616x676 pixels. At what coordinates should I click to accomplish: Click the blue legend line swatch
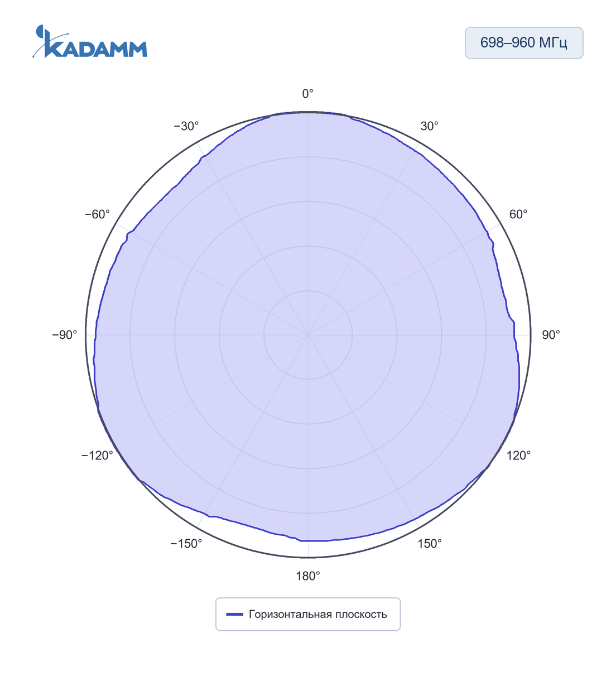[234, 615]
